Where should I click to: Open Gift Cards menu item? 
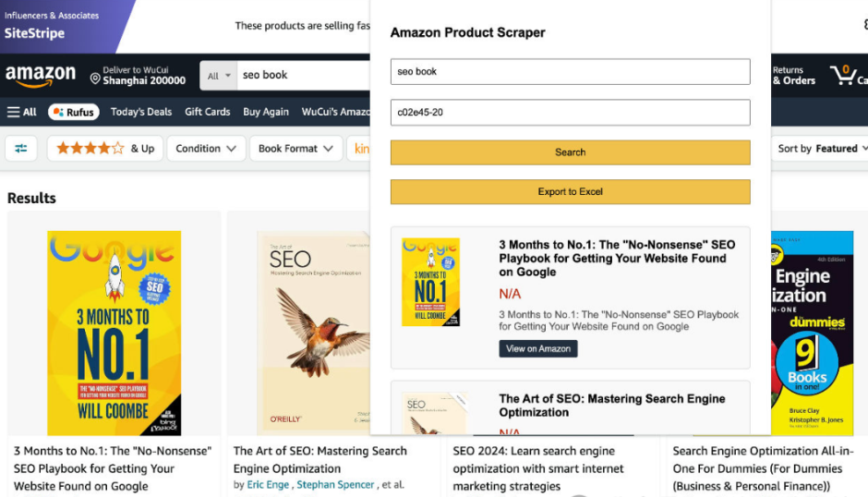[x=207, y=112]
